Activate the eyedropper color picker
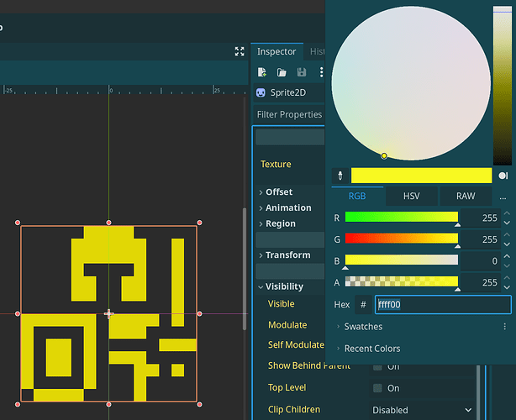Viewport: 516px width, 420px height. (x=340, y=176)
